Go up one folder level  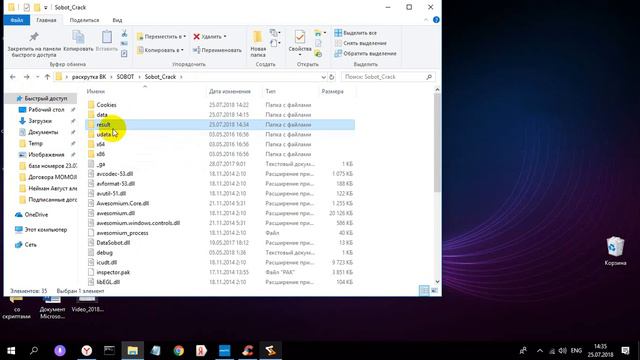coord(47,77)
